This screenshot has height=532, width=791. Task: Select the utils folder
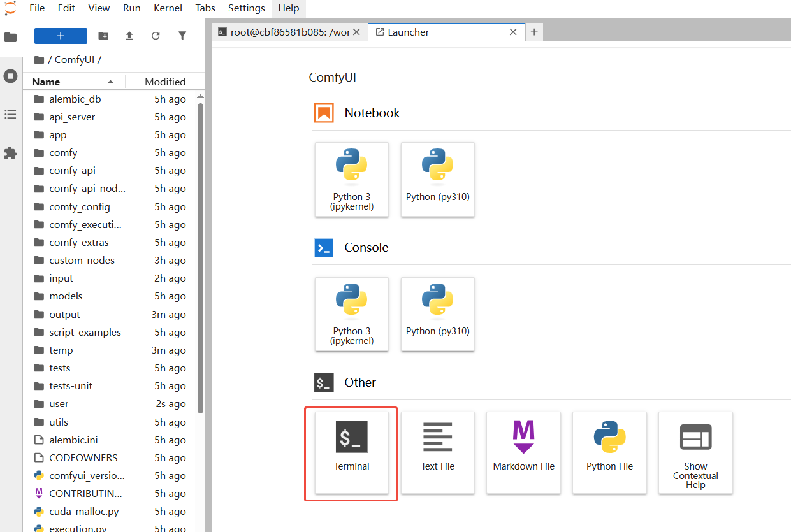pyautogui.click(x=110, y=422)
